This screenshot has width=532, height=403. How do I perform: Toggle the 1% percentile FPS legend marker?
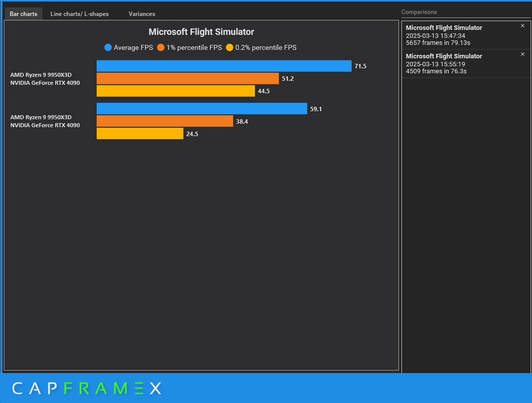tap(161, 47)
